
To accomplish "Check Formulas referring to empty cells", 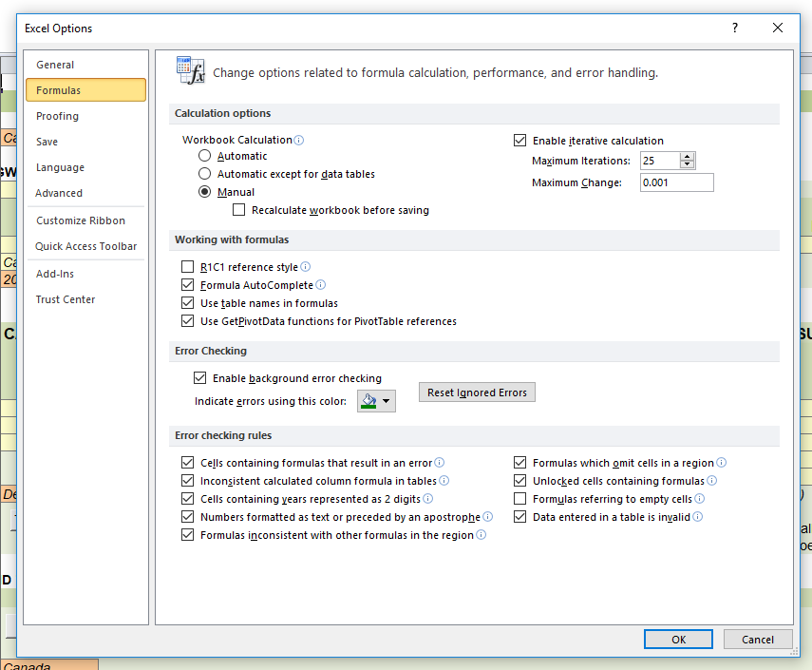I will pos(519,499).
